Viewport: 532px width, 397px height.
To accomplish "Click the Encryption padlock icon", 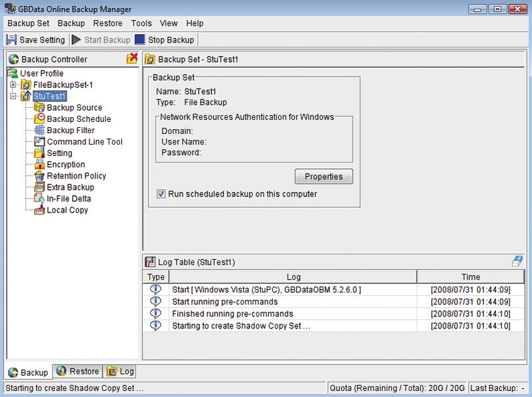I will [39, 164].
